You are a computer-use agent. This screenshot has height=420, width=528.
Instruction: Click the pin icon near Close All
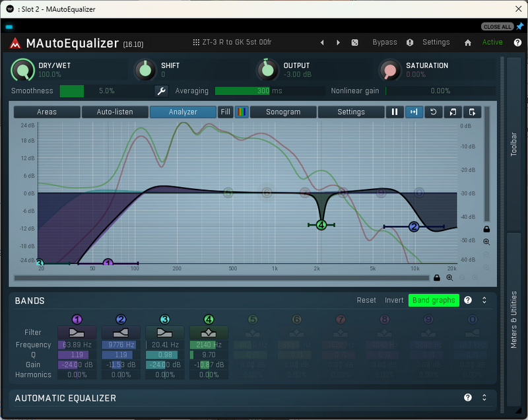pyautogui.click(x=520, y=26)
